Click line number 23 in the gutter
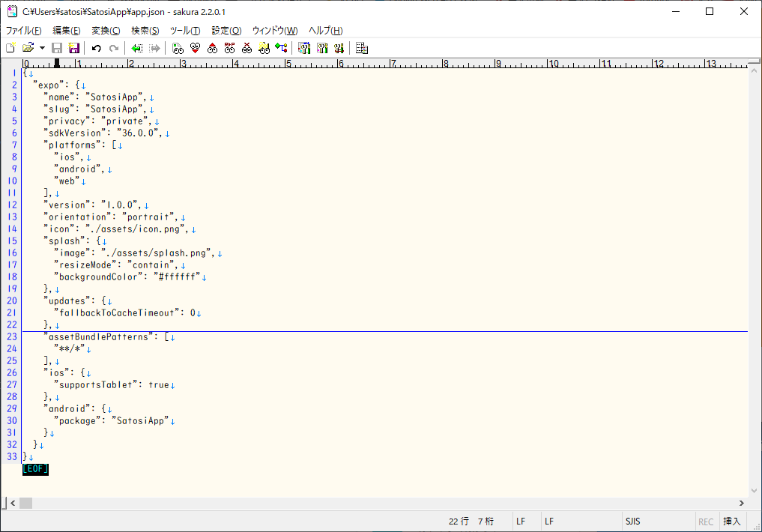Image resolution: width=762 pixels, height=532 pixels. (12, 336)
